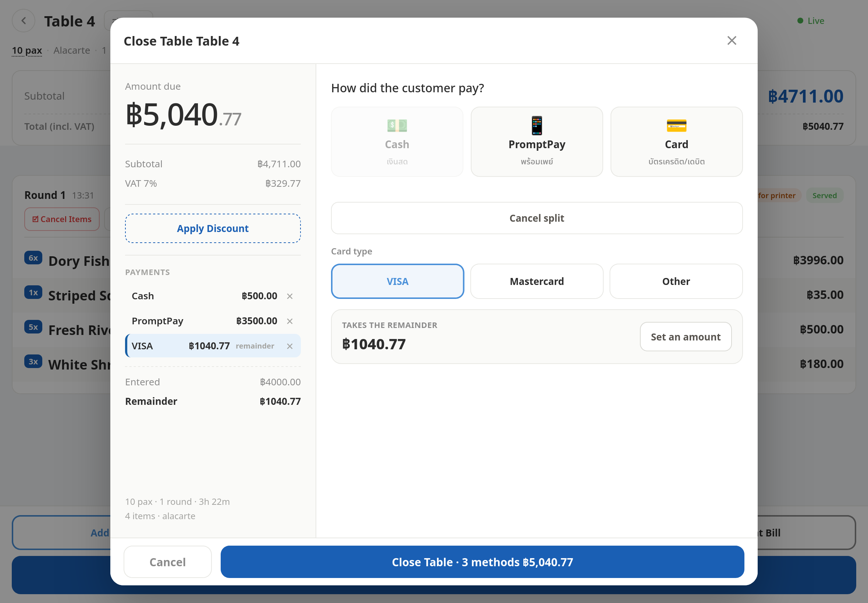Click the VAT 7% ฿329.77 value
The height and width of the screenshot is (603, 868).
pos(283,183)
